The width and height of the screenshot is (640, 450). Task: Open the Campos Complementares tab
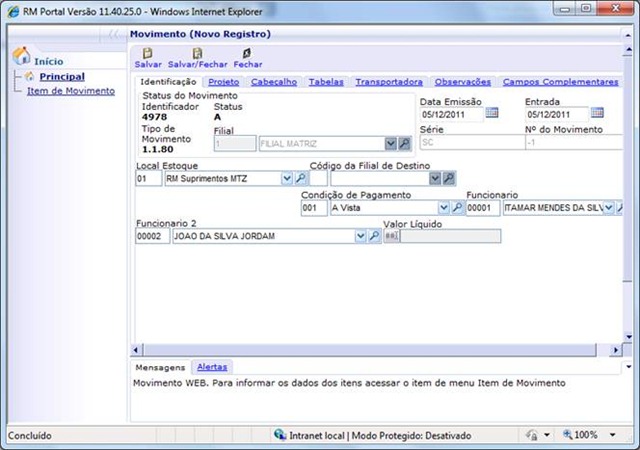click(x=560, y=82)
